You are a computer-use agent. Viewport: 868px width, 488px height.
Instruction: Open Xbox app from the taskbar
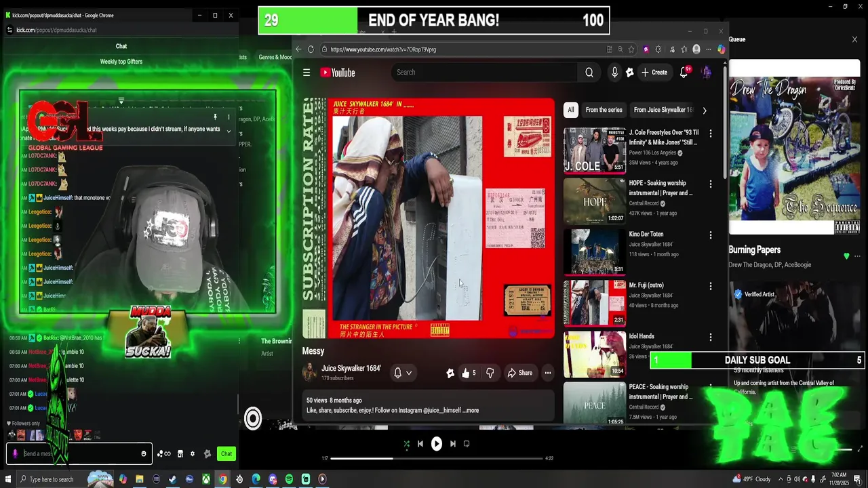pyautogui.click(x=205, y=479)
